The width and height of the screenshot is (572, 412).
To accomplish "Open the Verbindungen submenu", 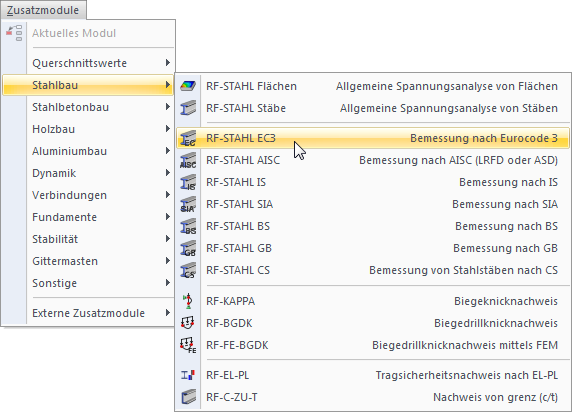I will (x=88, y=195).
